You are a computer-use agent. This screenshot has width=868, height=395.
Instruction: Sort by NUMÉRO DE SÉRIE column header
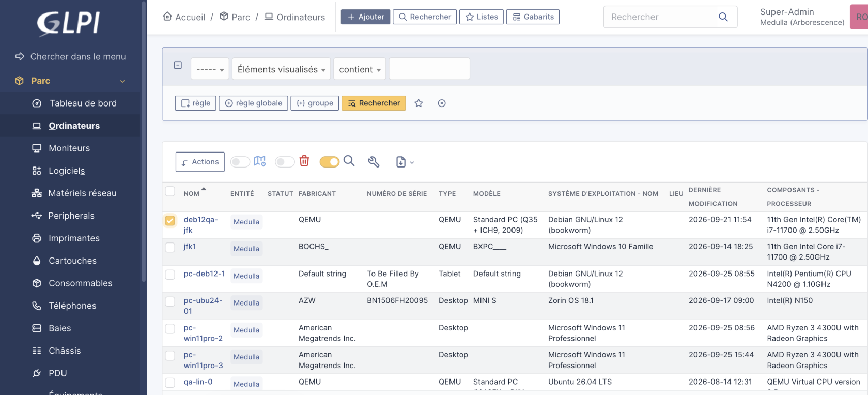397,194
